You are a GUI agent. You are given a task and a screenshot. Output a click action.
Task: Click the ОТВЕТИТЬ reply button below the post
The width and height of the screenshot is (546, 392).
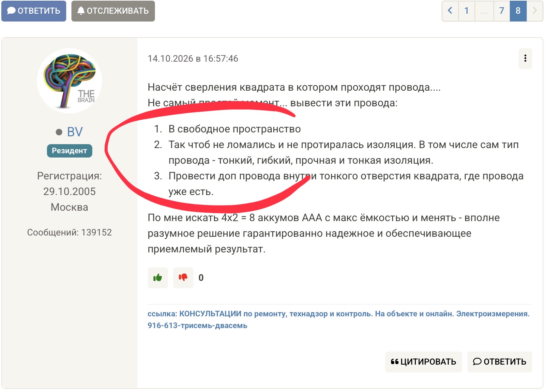coord(499,362)
